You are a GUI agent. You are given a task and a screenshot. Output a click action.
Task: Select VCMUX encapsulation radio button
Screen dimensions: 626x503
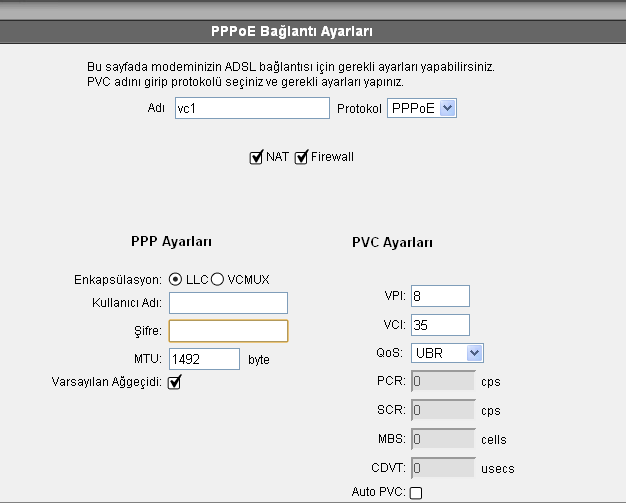click(x=217, y=279)
